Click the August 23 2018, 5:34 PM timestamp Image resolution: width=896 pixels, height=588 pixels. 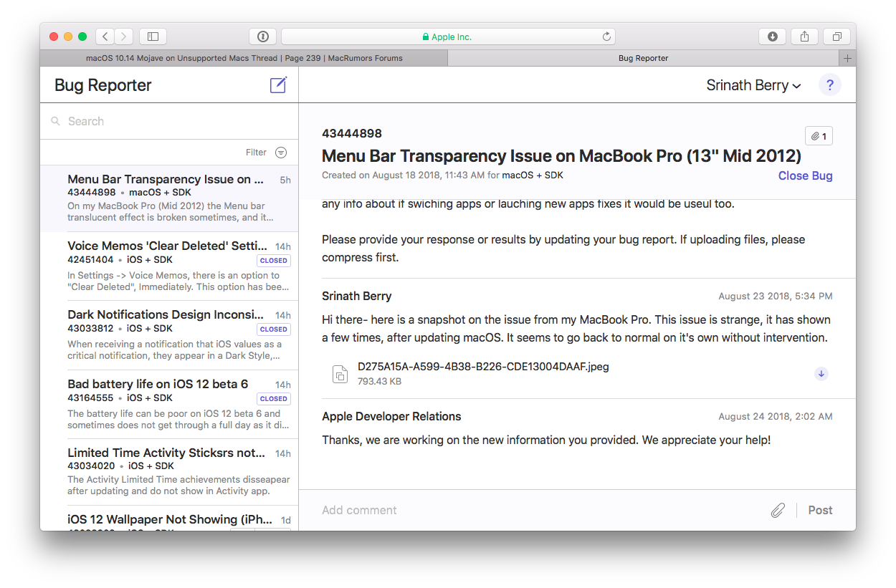776,297
